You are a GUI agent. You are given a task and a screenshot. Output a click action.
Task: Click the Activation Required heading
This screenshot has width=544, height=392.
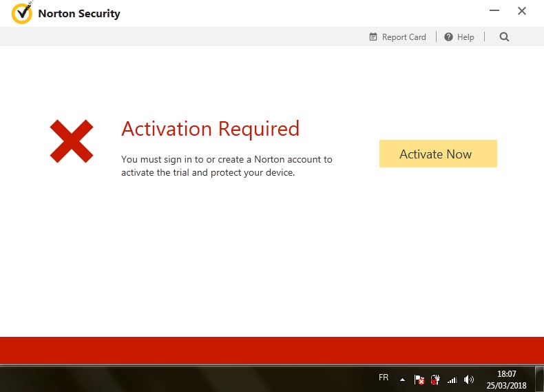[210, 129]
